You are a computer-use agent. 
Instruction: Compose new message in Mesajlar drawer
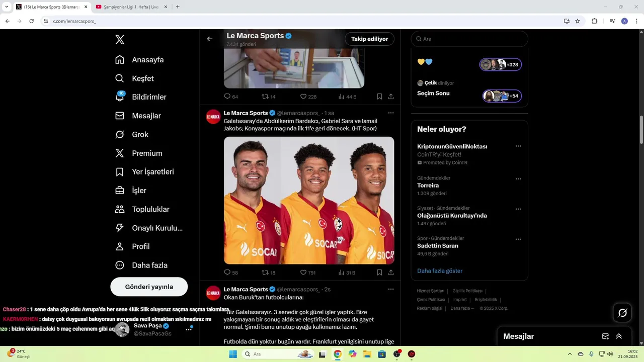(606, 336)
